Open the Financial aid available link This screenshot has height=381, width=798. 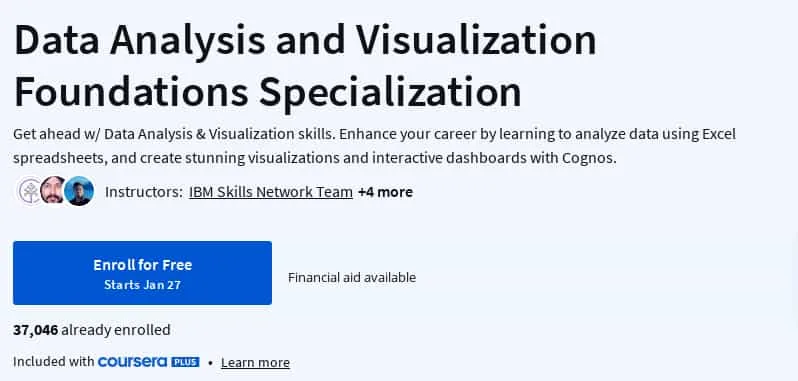(x=352, y=277)
